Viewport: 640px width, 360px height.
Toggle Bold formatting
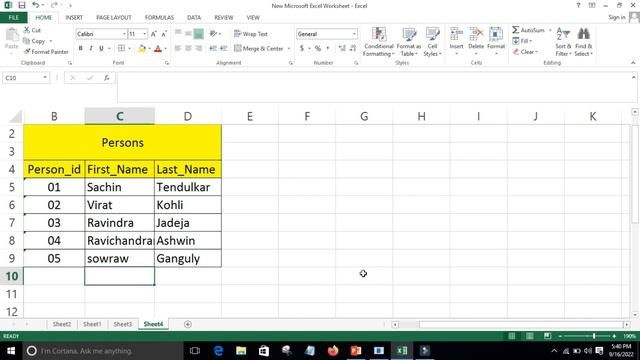(80, 49)
